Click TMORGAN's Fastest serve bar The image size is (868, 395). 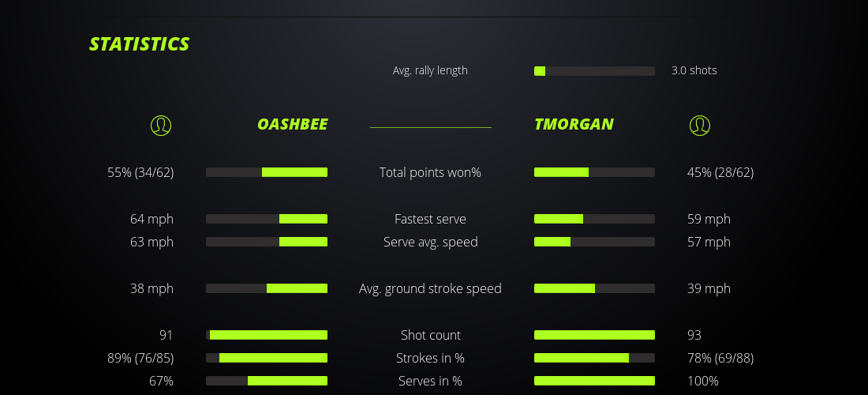pos(594,219)
